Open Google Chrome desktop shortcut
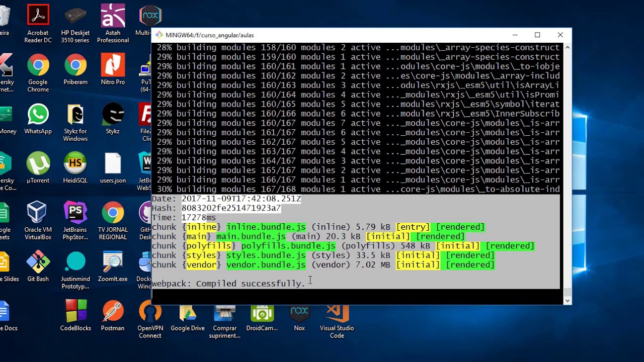Screen dimensions: 644x362 pyautogui.click(x=38, y=73)
